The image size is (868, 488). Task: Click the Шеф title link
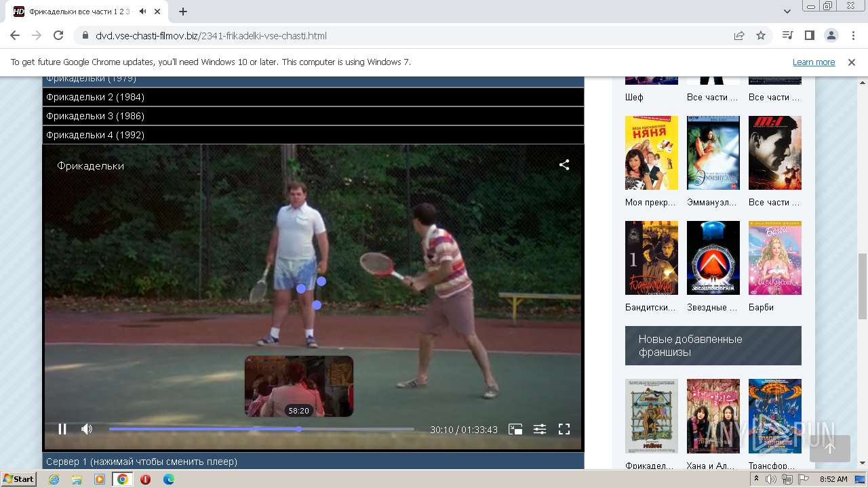point(634,97)
